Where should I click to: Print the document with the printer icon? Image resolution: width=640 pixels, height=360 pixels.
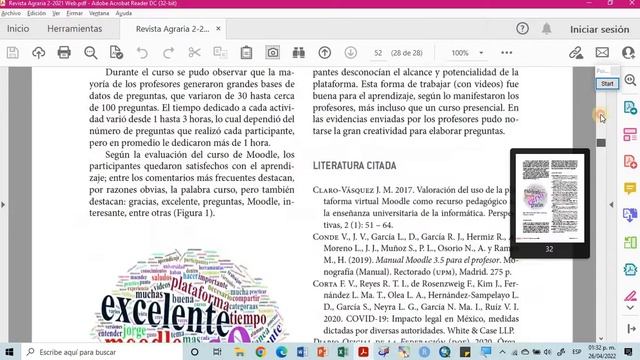[64, 53]
